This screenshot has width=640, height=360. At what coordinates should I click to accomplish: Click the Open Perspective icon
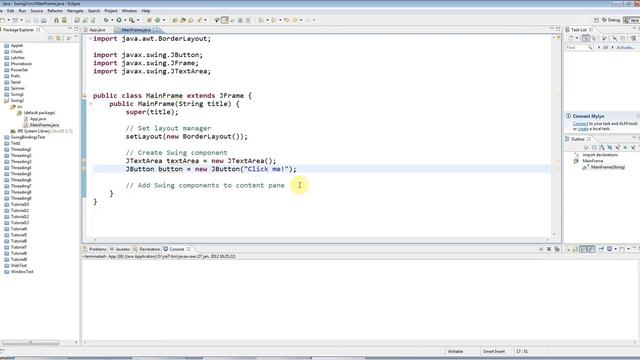(x=596, y=20)
